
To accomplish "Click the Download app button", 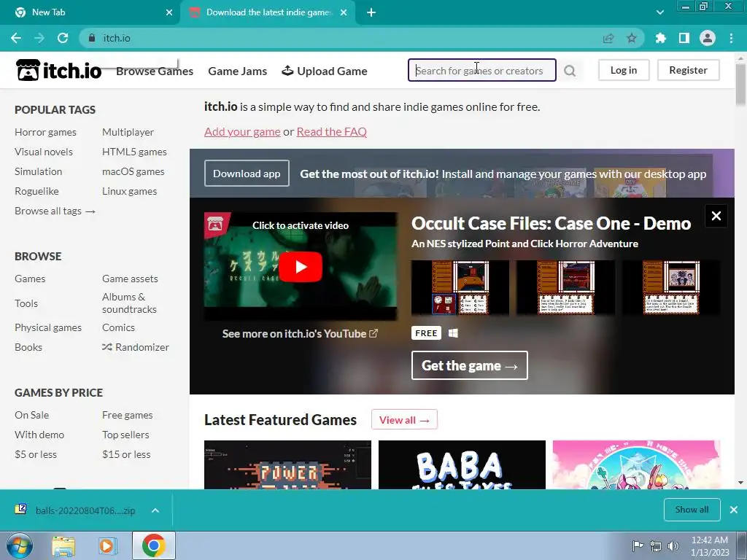I will [x=247, y=174].
